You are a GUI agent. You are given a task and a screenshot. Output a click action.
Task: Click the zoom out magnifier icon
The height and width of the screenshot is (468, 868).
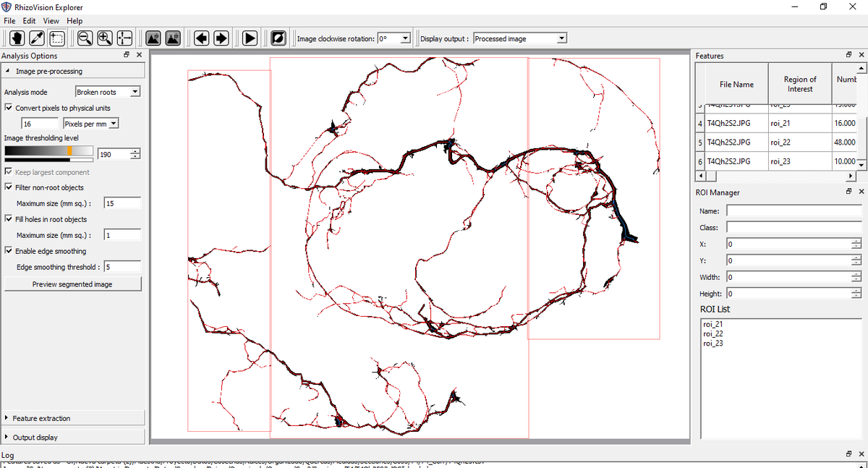85,38
